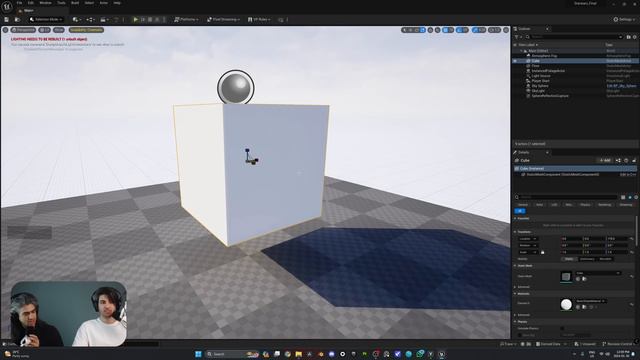Use selected asset for Material Element 0
The width and height of the screenshot is (640, 360).
[578, 307]
